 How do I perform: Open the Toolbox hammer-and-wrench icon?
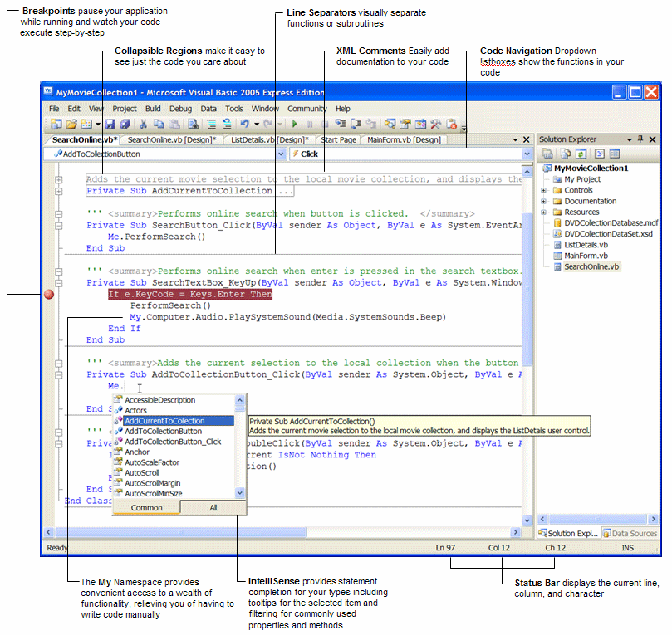[435, 125]
